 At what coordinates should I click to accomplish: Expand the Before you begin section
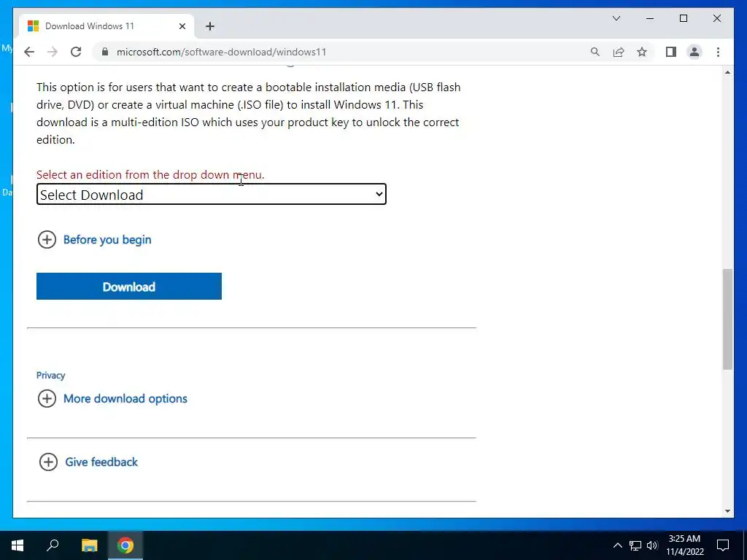(94, 239)
